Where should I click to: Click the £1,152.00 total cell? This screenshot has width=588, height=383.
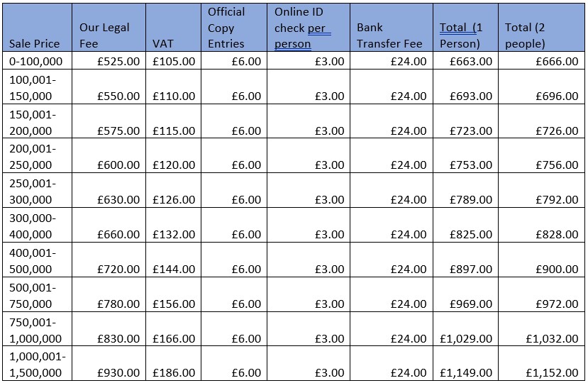pyautogui.click(x=541, y=363)
